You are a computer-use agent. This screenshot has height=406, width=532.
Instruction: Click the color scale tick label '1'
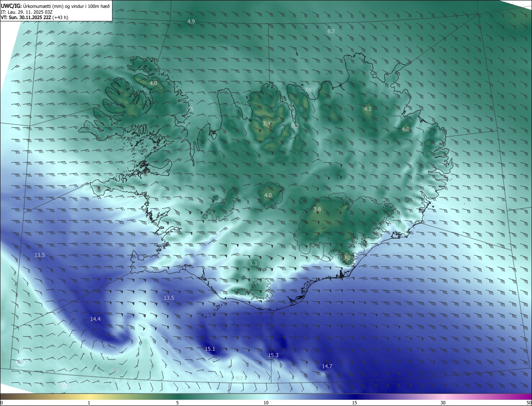click(x=89, y=403)
